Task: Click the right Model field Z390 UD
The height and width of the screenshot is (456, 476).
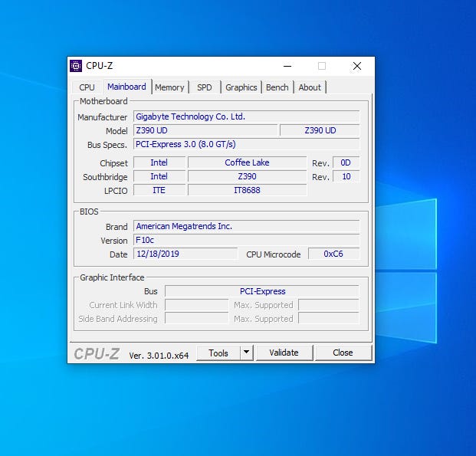Action: tap(320, 130)
